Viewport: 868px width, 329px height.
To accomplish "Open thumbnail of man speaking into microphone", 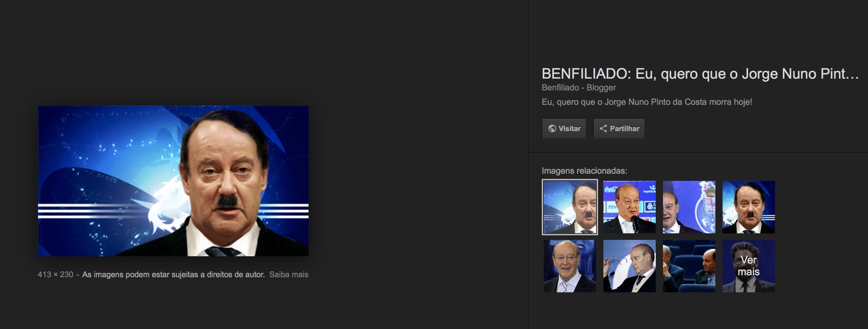I will (x=630, y=207).
